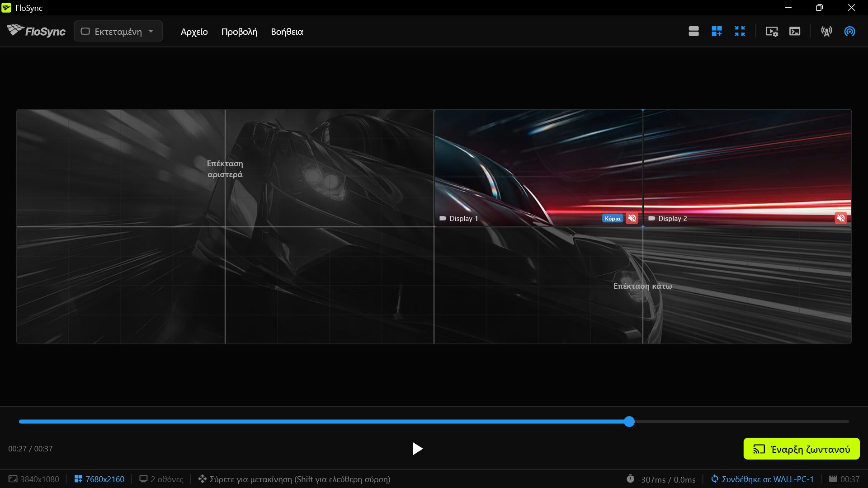Click the playback seek slider handle
The width and height of the screenshot is (868, 488).
(x=629, y=422)
